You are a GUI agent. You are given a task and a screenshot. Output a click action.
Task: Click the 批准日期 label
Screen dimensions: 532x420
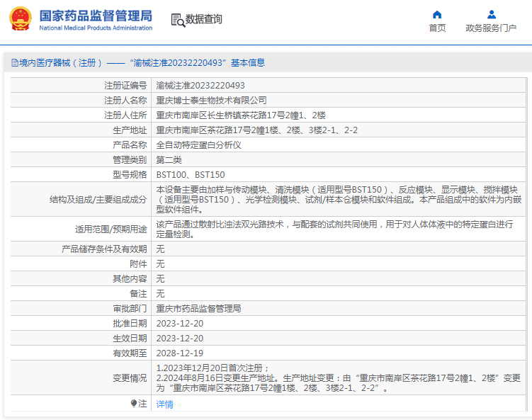130,324
